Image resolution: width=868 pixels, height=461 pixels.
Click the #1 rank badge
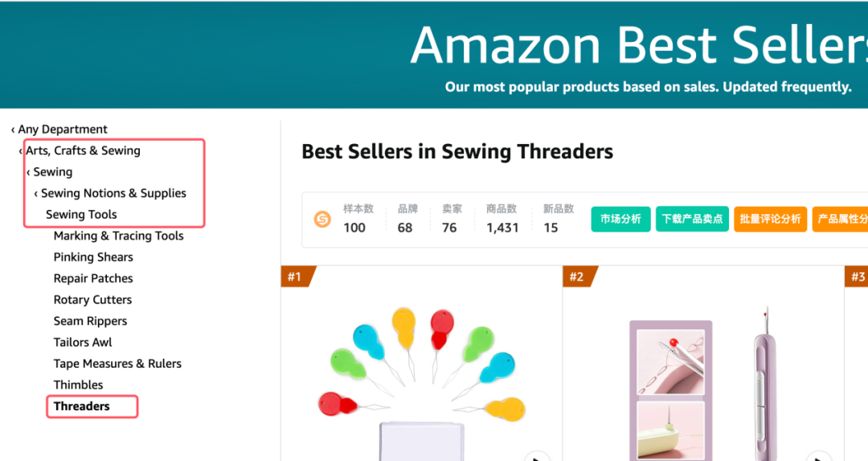(296, 277)
